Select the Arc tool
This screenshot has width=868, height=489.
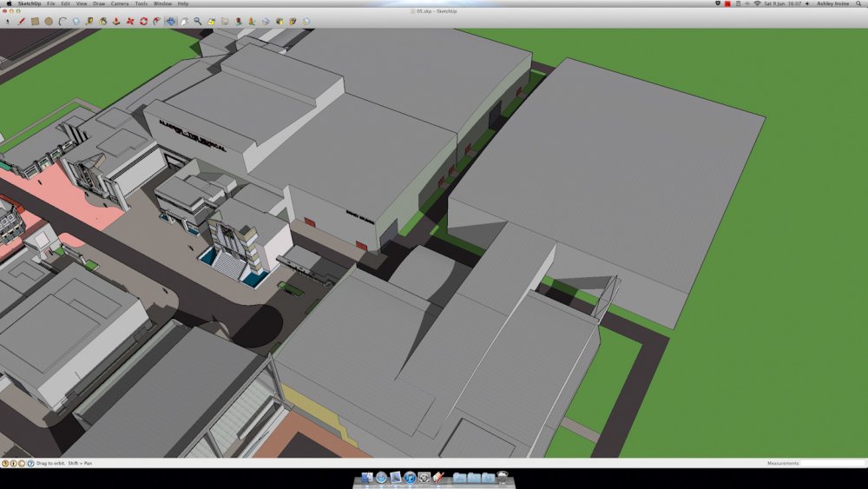click(x=62, y=21)
